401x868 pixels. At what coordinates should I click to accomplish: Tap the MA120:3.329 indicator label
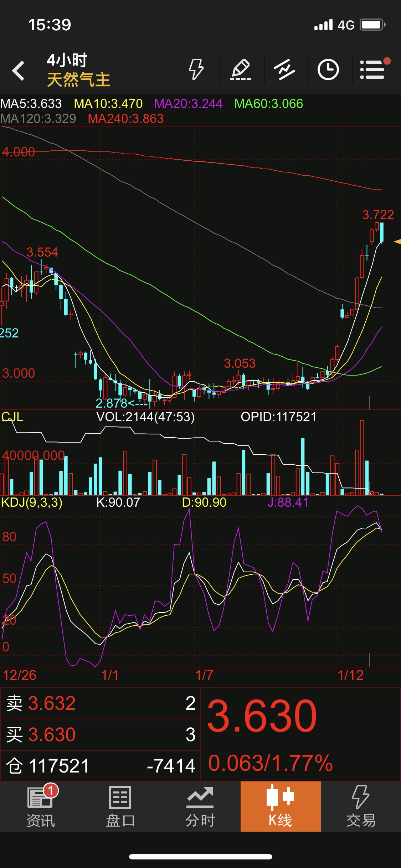38,119
